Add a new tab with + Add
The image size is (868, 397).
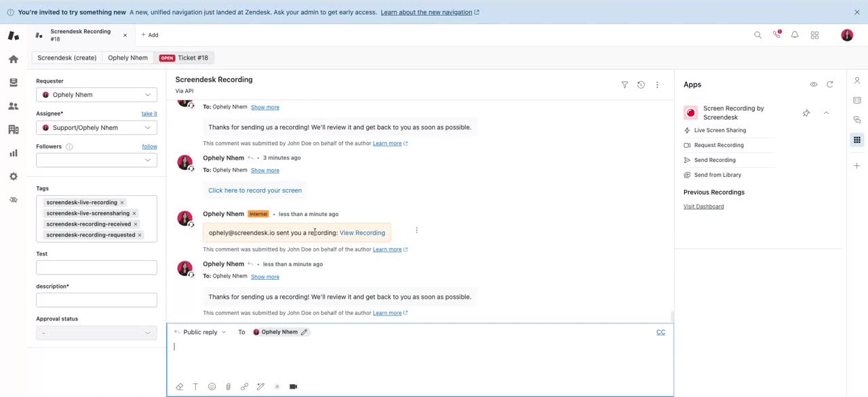(150, 35)
